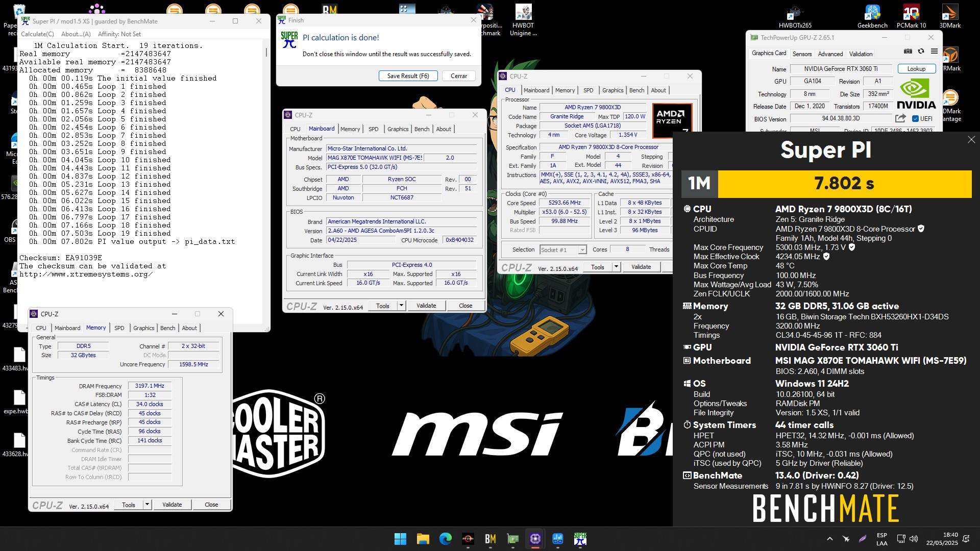The width and height of the screenshot is (980, 551).
Task: Select Bench tab in CPU-Z Mainboard window
Action: point(422,129)
